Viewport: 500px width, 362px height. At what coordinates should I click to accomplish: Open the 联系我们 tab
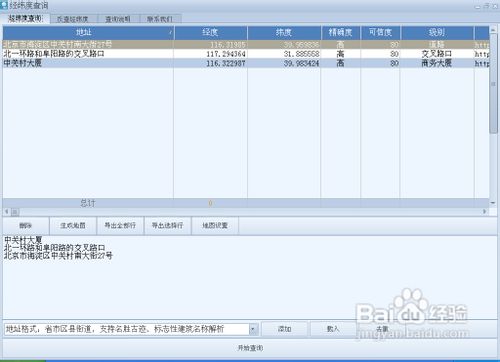click(160, 19)
